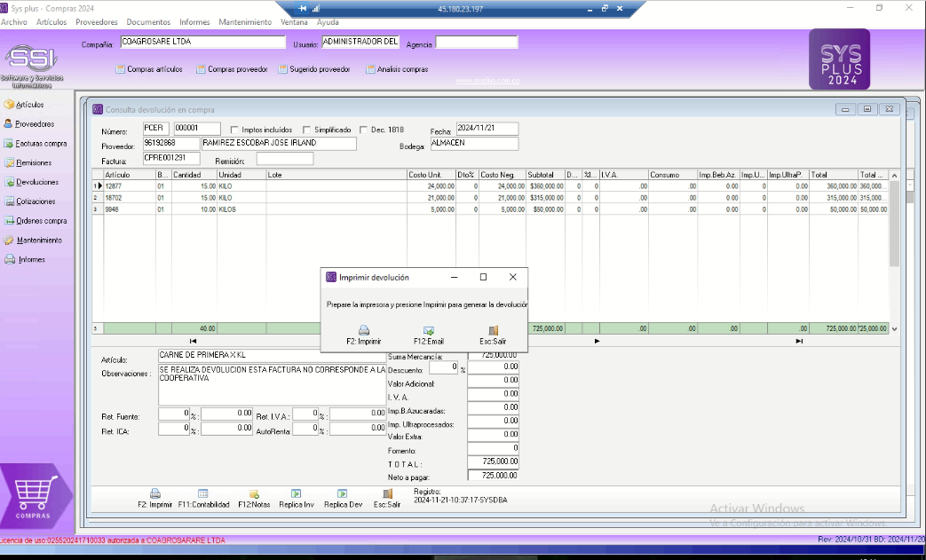The width and height of the screenshot is (926, 560).
Task: Go to the next record in the grid
Action: [597, 341]
